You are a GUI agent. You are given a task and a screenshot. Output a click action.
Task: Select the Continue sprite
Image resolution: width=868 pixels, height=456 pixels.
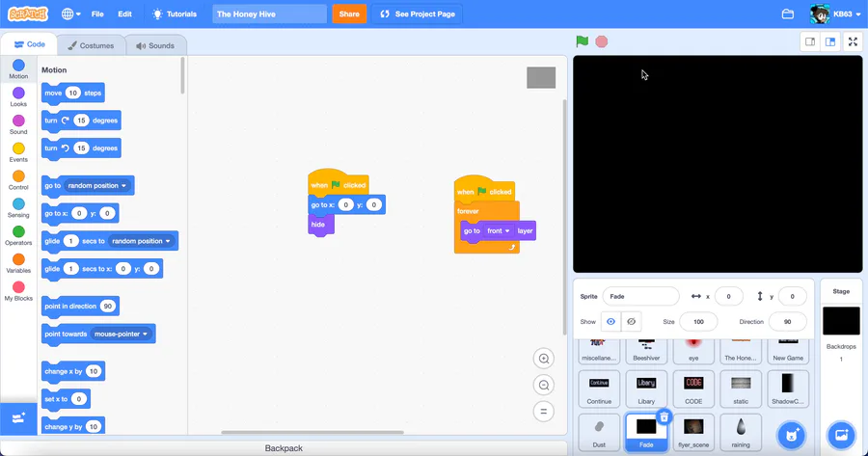point(599,389)
